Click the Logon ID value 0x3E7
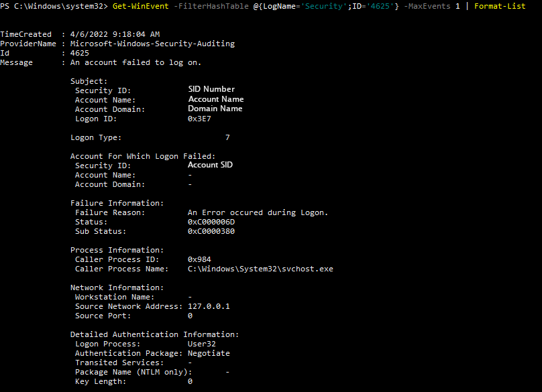The image size is (542, 392). [x=199, y=119]
